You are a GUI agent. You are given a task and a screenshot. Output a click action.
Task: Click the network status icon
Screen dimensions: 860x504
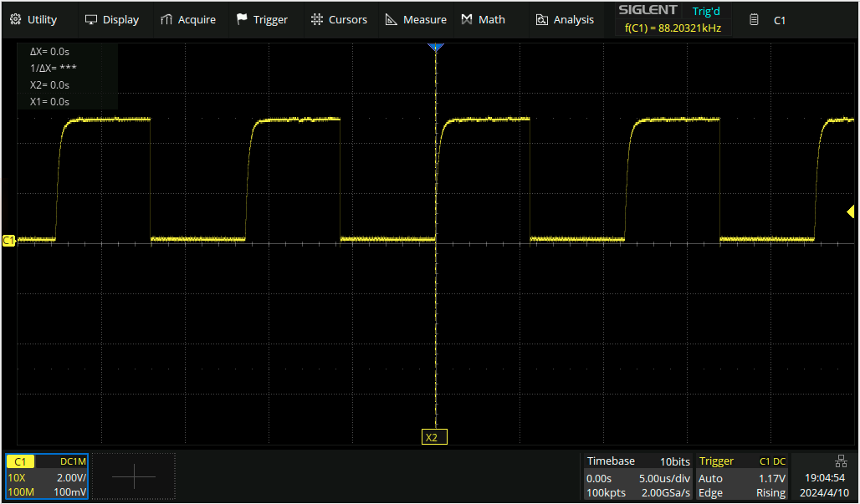(841, 461)
